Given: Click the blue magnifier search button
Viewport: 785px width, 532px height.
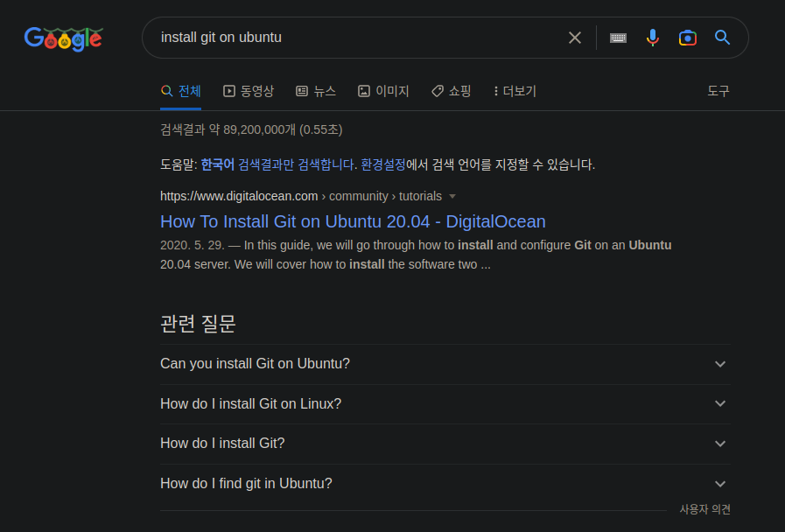Looking at the screenshot, I should (722, 38).
